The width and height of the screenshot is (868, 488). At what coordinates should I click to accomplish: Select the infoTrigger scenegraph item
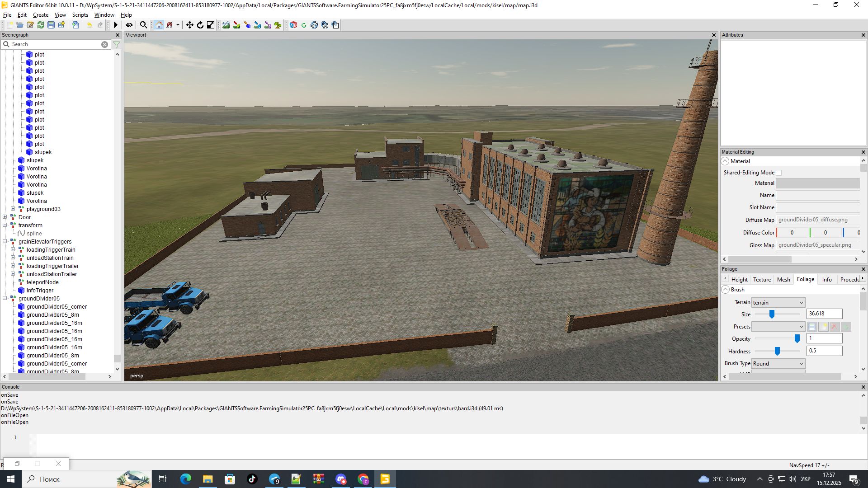click(40, 291)
